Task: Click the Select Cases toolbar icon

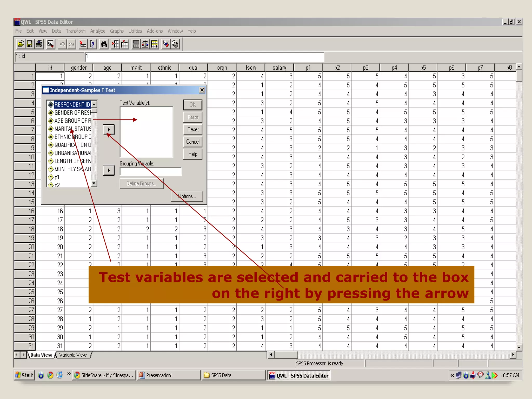Action: [x=155, y=44]
